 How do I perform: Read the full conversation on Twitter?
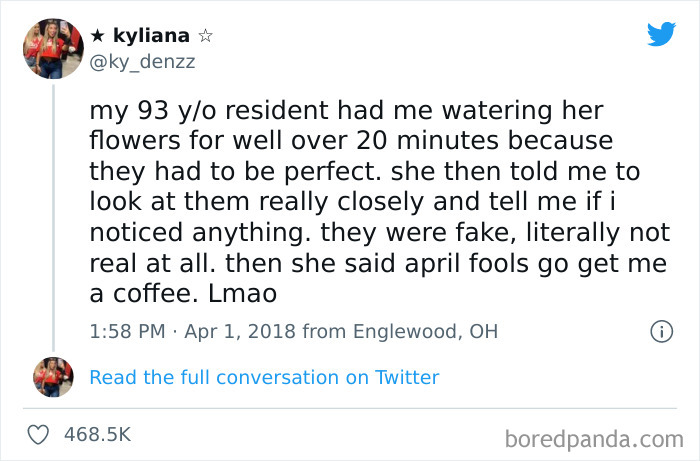pos(264,377)
